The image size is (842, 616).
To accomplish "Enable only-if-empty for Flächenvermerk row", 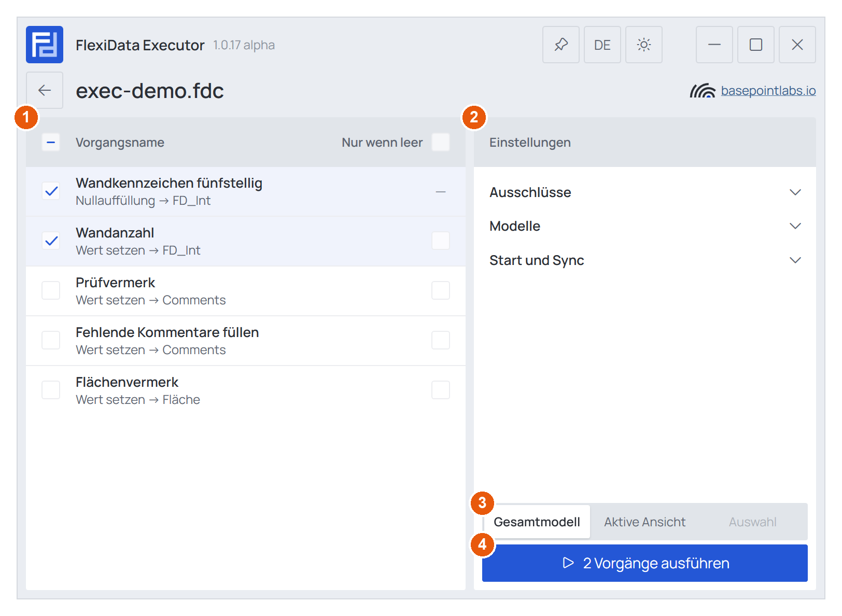I will 441,390.
